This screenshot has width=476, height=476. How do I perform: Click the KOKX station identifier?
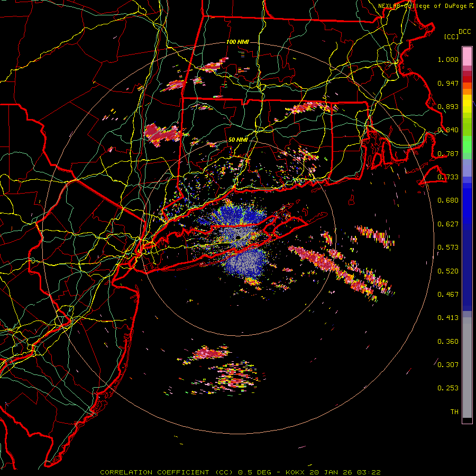click(296, 472)
